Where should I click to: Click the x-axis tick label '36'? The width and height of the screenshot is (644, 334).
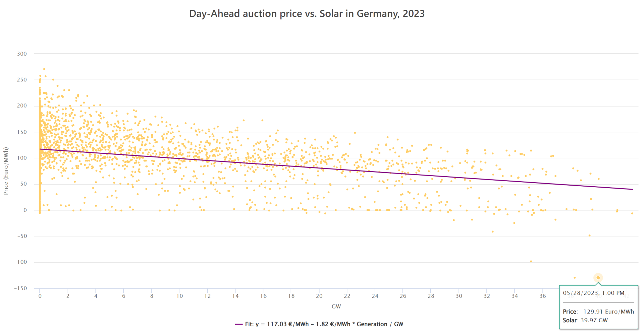pyautogui.click(x=543, y=296)
